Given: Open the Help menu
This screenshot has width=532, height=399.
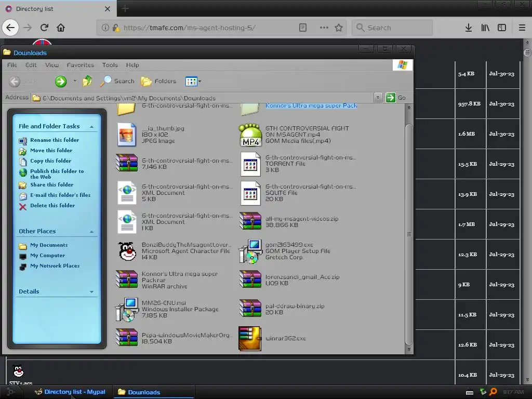Looking at the screenshot, I should (x=132, y=65).
